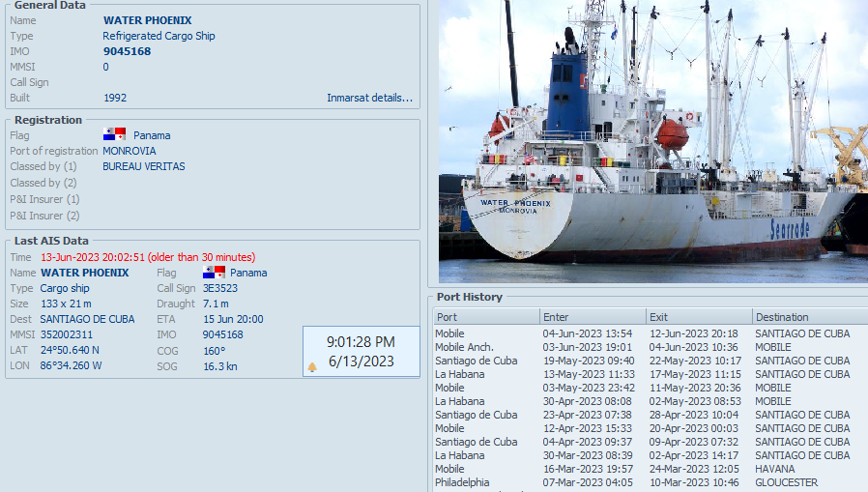Click the destination SANTIAGO DE CUBA in AIS data
Viewport: 868px width, 492px height.
87,319
